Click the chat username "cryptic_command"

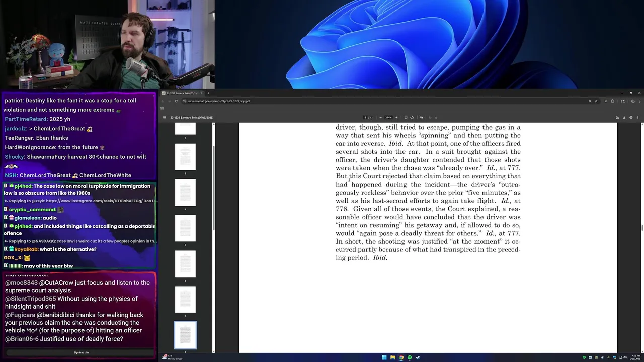(x=33, y=209)
